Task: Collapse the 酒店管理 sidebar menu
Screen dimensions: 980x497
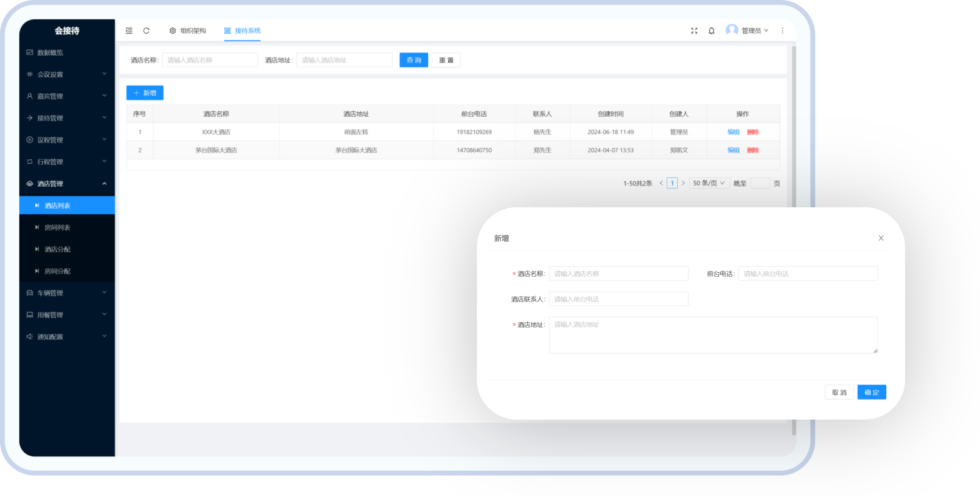Action: (x=66, y=184)
